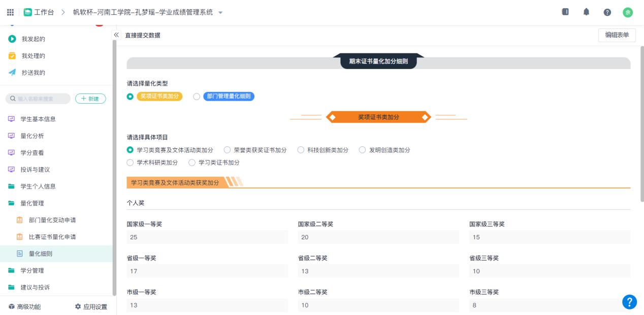Click the green user avatar
This screenshot has height=315, width=644.
point(628,13)
